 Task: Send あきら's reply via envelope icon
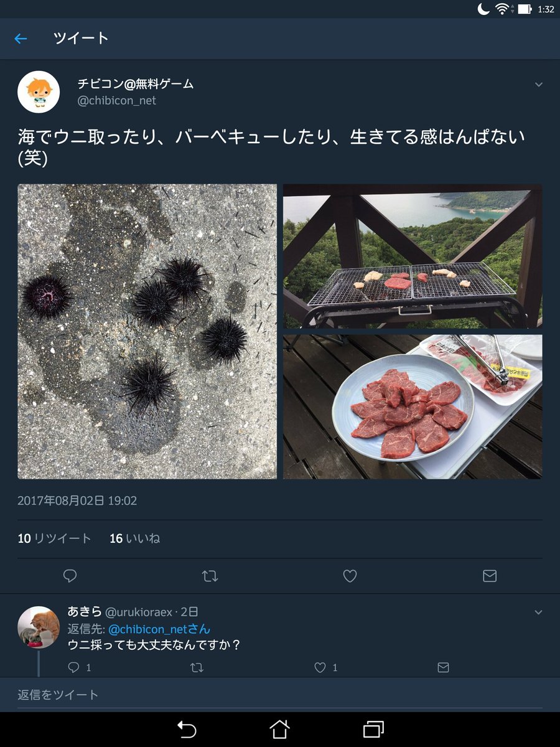pyautogui.click(x=443, y=667)
